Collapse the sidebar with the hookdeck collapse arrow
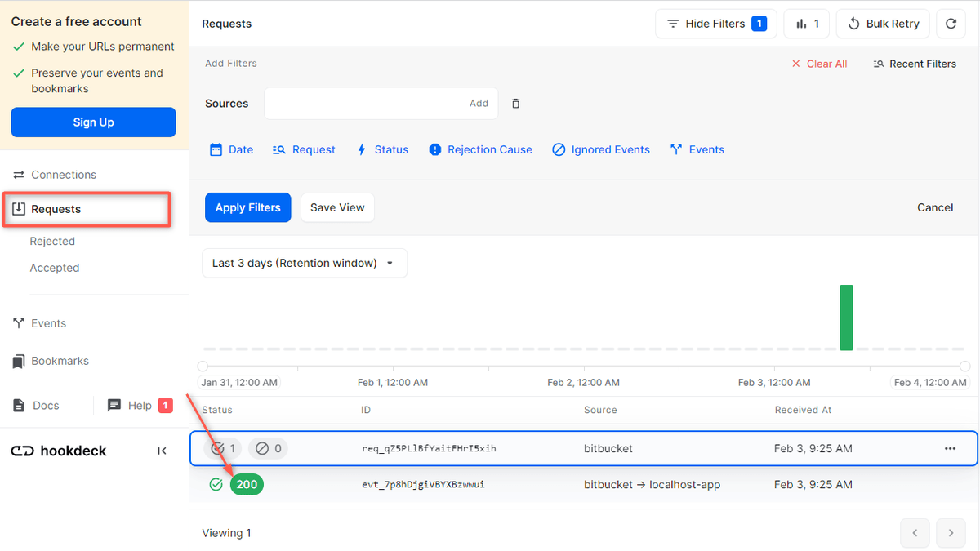Screen dimensions: 980x551 tap(162, 450)
